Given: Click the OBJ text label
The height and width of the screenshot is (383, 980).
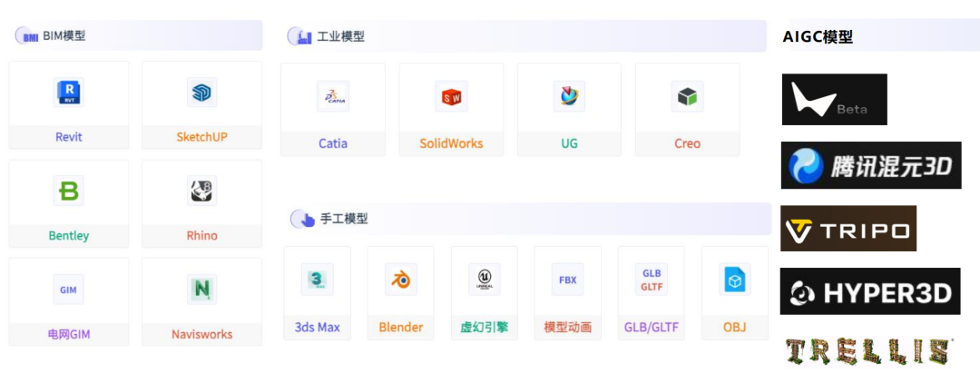Looking at the screenshot, I should click(735, 328).
